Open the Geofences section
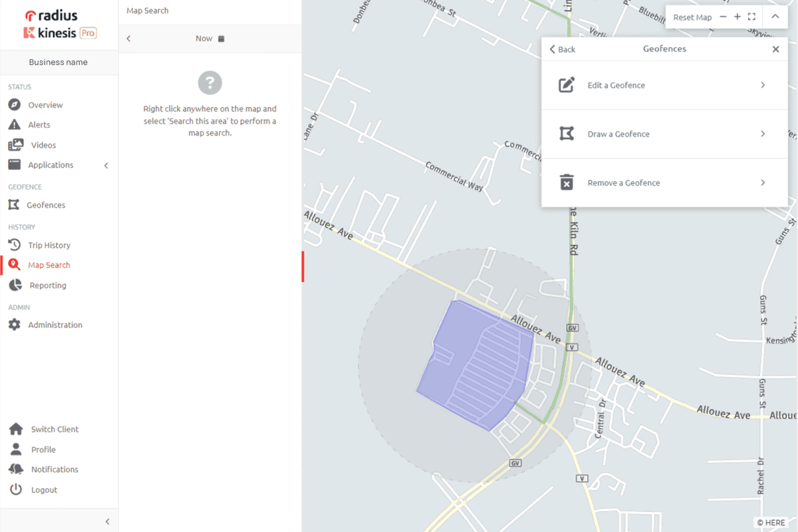This screenshot has height=532, width=798. pos(45,205)
